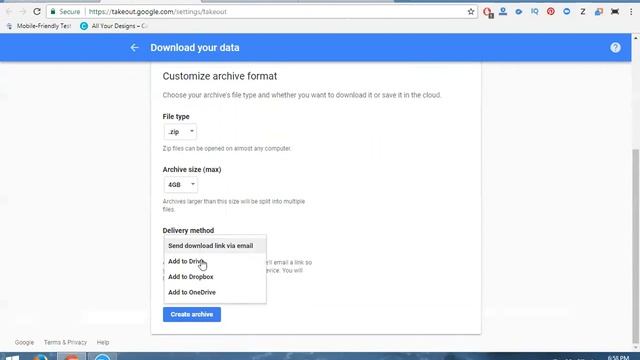Click the blue chat bubble extension icon

(x=567, y=11)
